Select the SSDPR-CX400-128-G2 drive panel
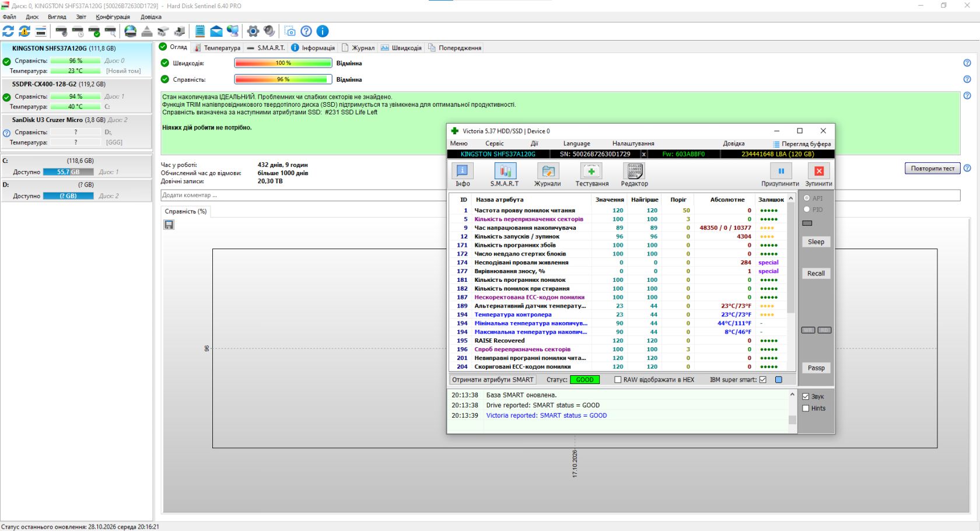980x531 pixels. tap(76, 95)
